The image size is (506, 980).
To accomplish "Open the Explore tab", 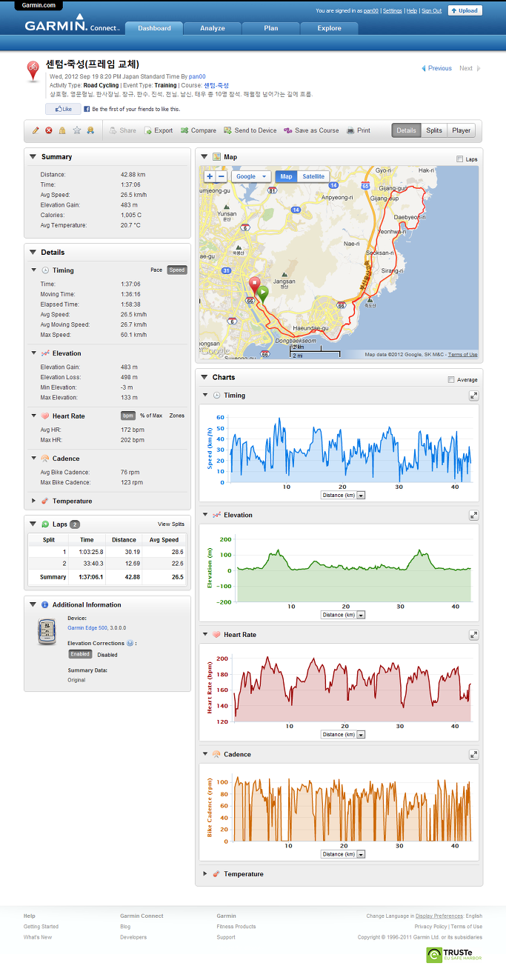I will 330,28.
